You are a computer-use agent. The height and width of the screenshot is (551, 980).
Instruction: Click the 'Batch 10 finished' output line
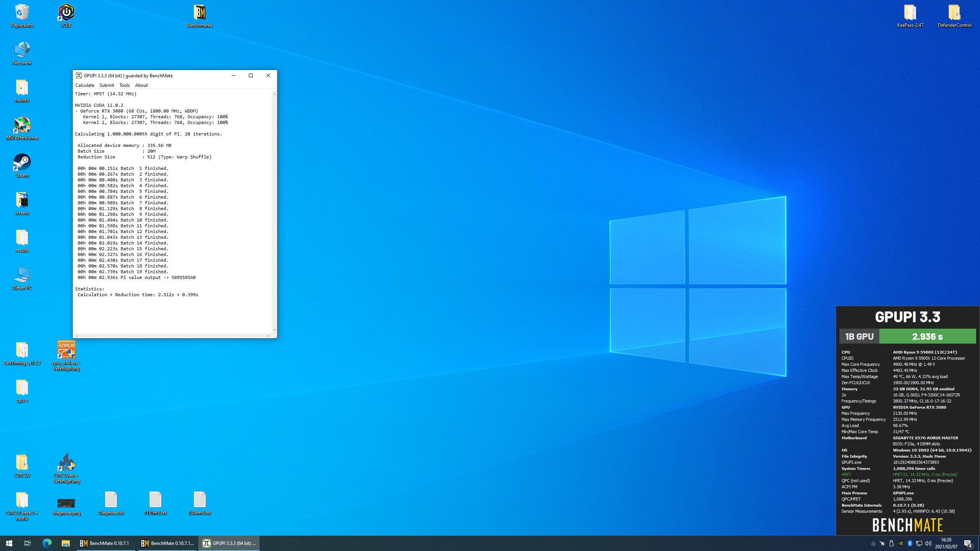[x=123, y=220]
